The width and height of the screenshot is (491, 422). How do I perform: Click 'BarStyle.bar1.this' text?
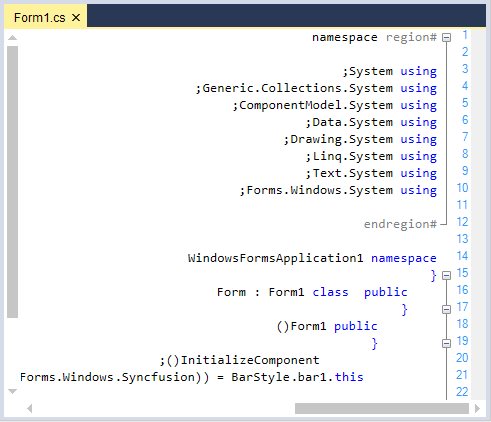[x=297, y=377]
